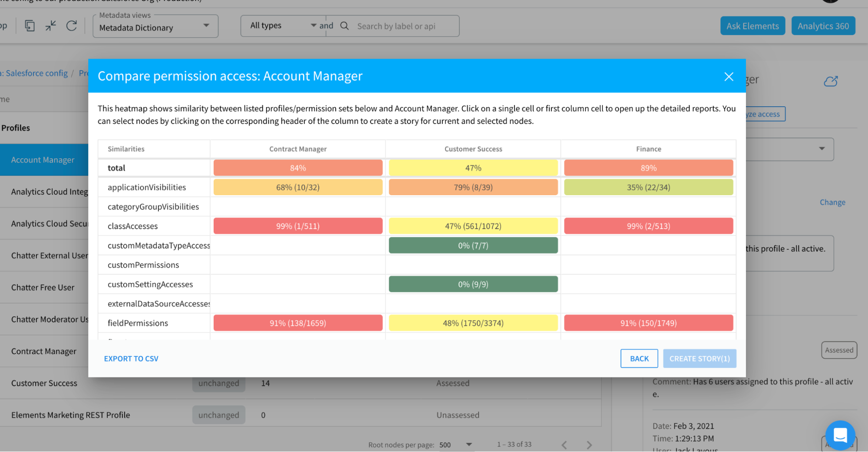Close the Compare permission access dialog

coord(729,77)
